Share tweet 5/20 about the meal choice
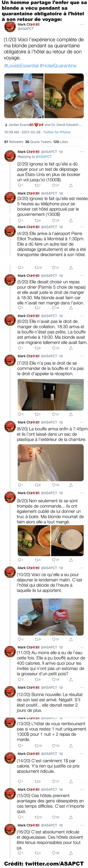The height and width of the screenshot is (868, 88). (71, 308)
